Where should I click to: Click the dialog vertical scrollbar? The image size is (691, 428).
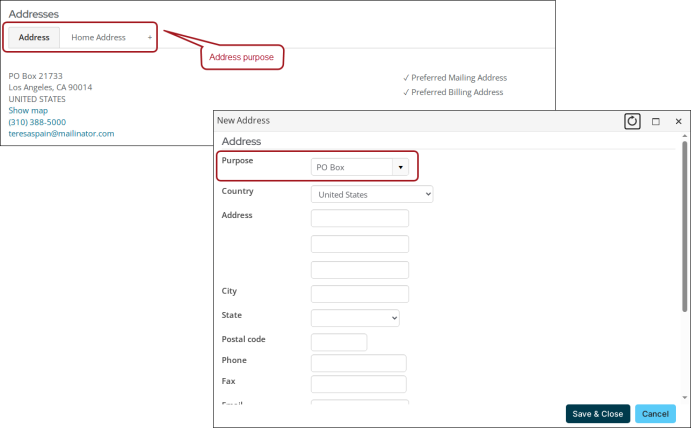(684, 226)
